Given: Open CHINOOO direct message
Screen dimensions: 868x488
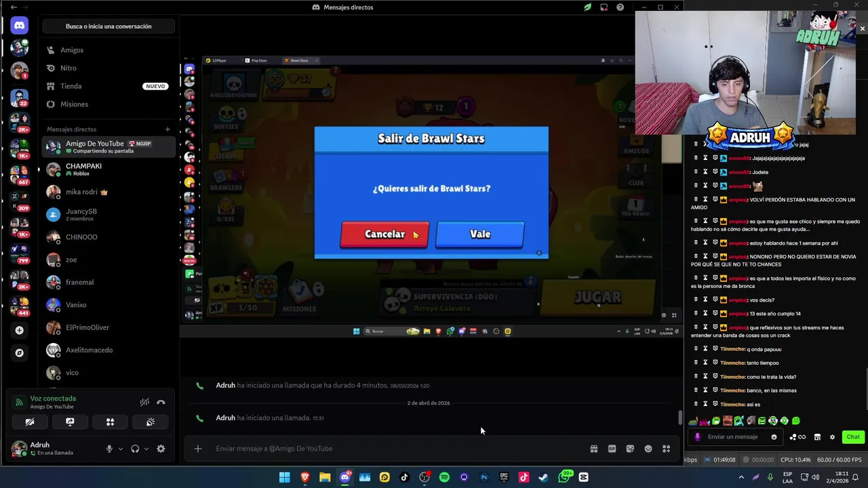Looking at the screenshot, I should (x=108, y=237).
